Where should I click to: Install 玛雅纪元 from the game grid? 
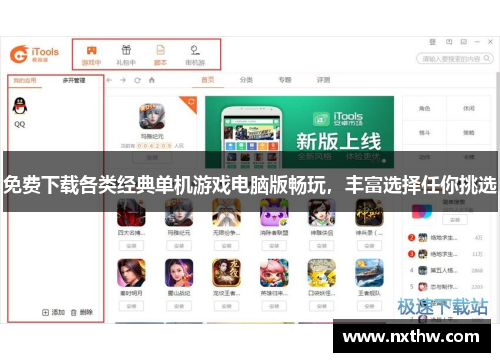pos(179,246)
